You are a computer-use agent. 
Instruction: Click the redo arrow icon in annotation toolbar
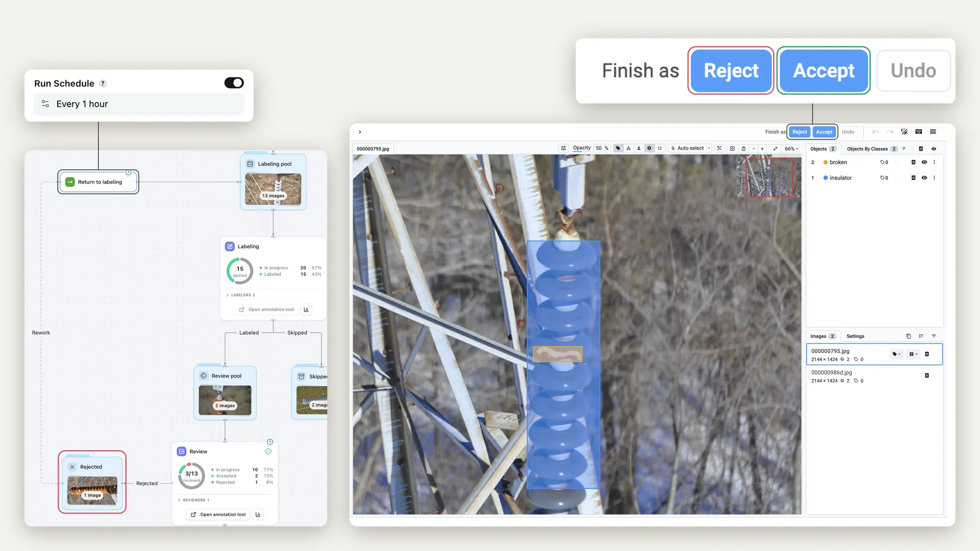point(890,132)
